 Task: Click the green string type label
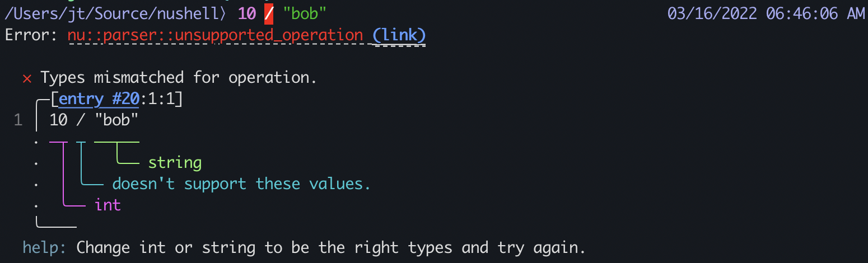(x=175, y=163)
